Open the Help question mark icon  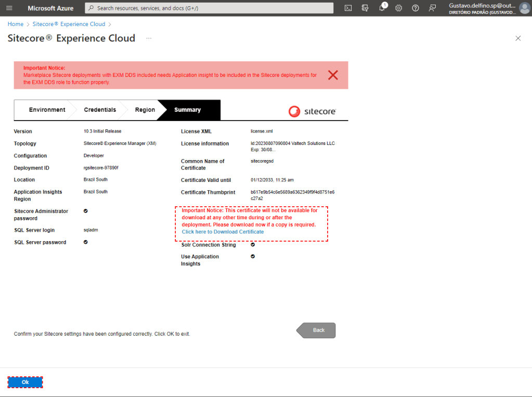pos(415,8)
